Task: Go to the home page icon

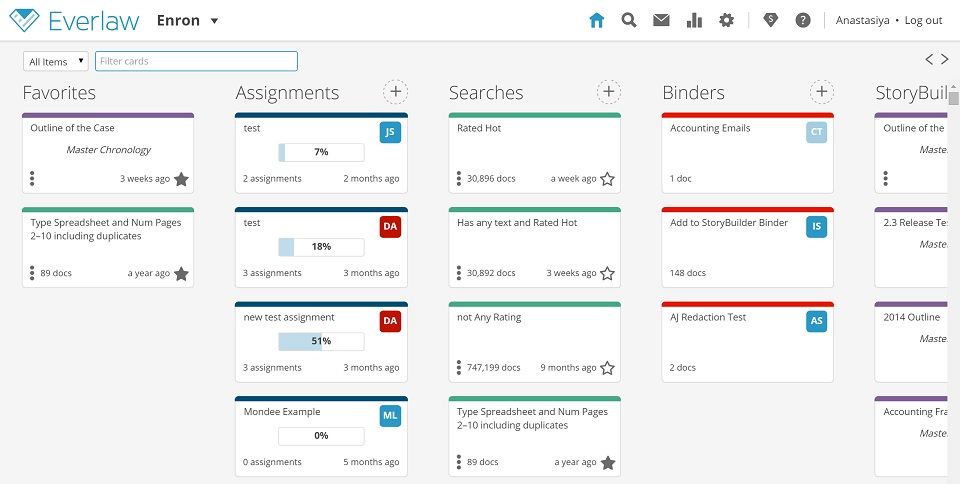Action: (597, 20)
